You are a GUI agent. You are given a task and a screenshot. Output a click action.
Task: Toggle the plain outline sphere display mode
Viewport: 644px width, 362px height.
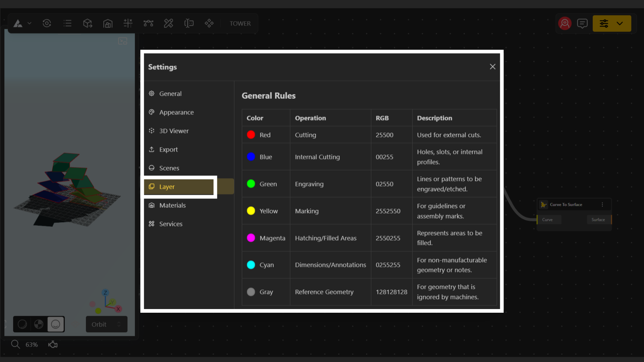pos(56,324)
